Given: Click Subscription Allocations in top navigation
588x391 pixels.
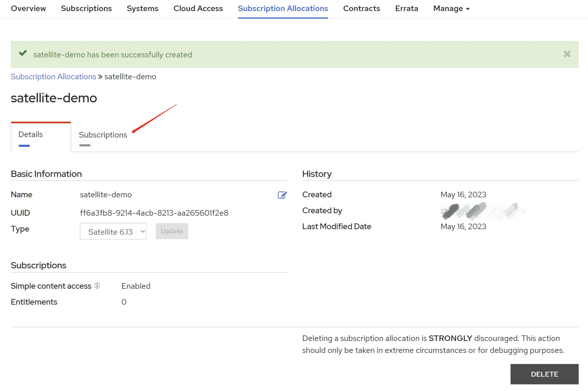Looking at the screenshot, I should (283, 9).
